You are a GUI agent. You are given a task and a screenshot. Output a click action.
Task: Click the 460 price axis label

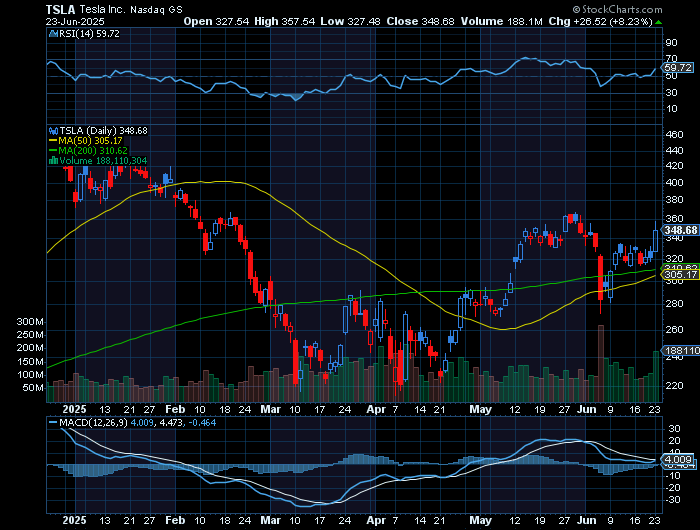(674, 134)
